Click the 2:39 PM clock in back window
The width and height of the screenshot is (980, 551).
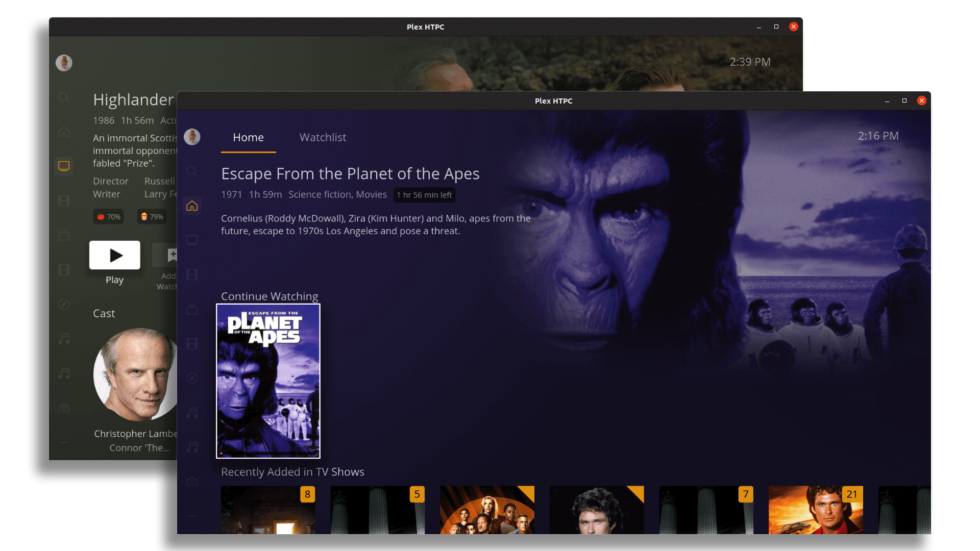[750, 62]
